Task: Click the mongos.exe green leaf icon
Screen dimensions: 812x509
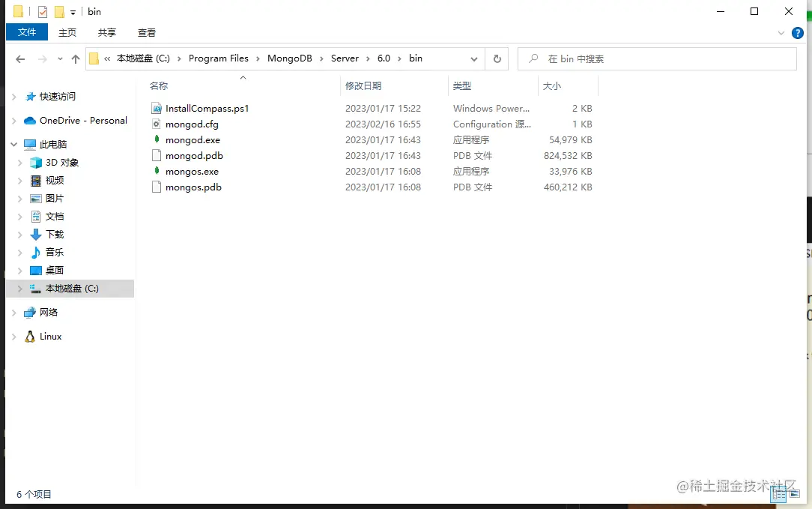Action: pos(157,171)
